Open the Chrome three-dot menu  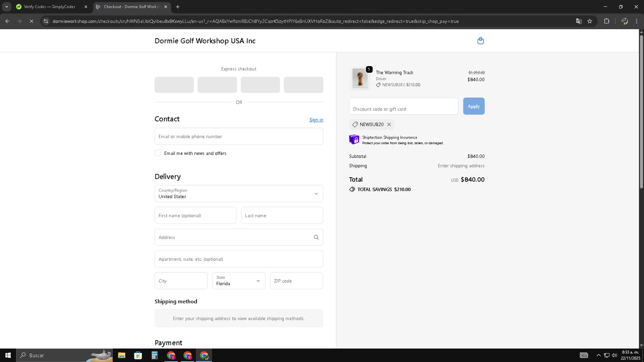[x=637, y=21]
